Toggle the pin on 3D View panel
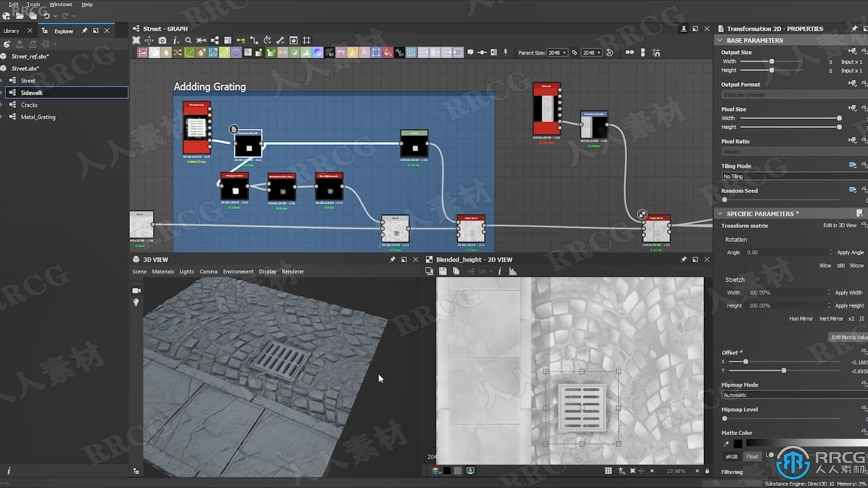This screenshot has height=488, width=868. [x=392, y=259]
